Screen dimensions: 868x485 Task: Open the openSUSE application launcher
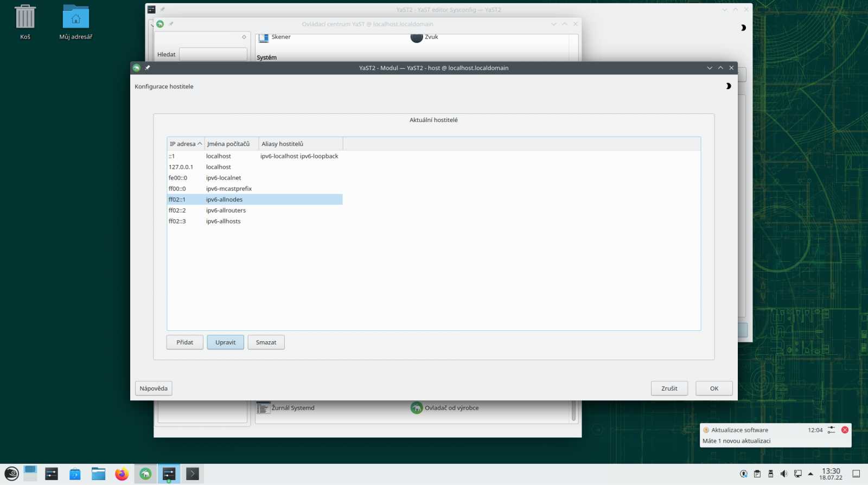(11, 474)
